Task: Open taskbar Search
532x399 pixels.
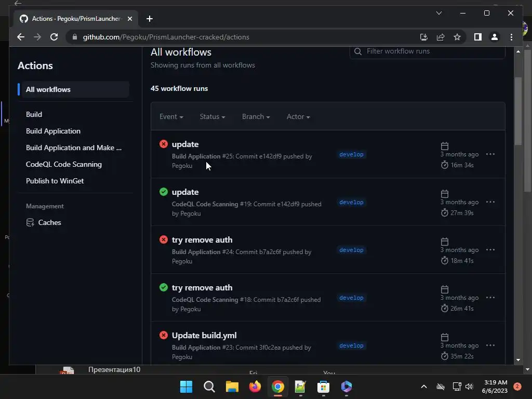Action: (209, 387)
